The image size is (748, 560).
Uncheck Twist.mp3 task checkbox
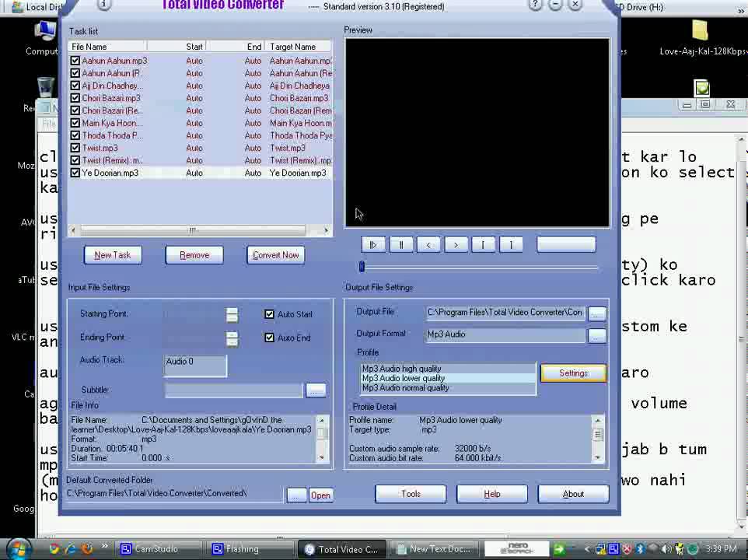pos(75,148)
